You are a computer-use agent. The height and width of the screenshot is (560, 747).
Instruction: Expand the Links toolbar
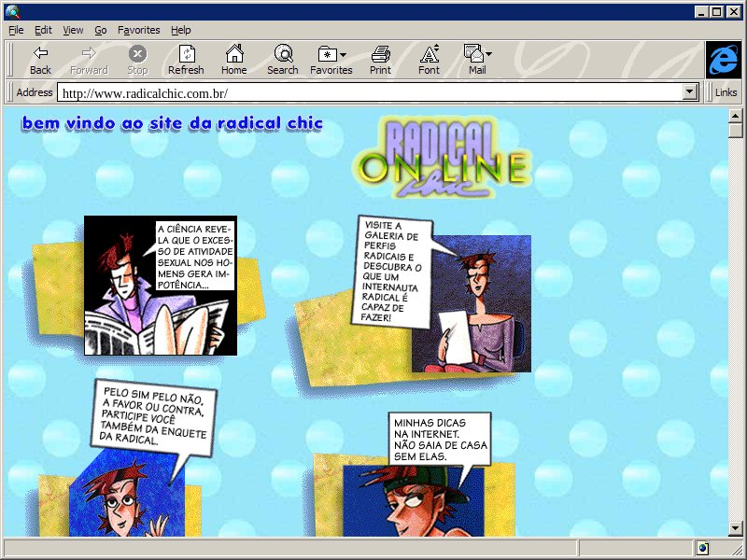tap(726, 92)
